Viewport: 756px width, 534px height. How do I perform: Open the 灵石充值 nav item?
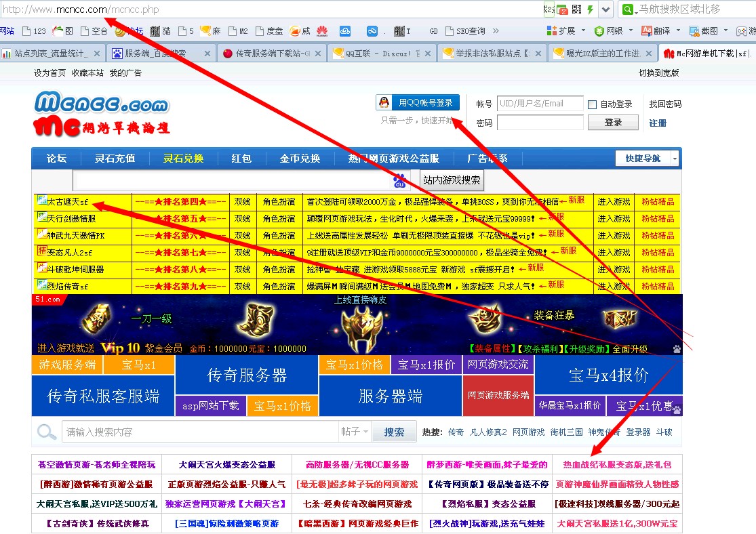pos(115,158)
